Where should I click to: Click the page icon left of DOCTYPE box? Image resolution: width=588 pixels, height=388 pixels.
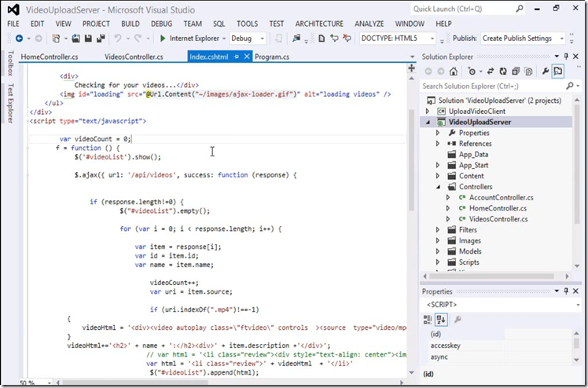[x=322, y=38]
